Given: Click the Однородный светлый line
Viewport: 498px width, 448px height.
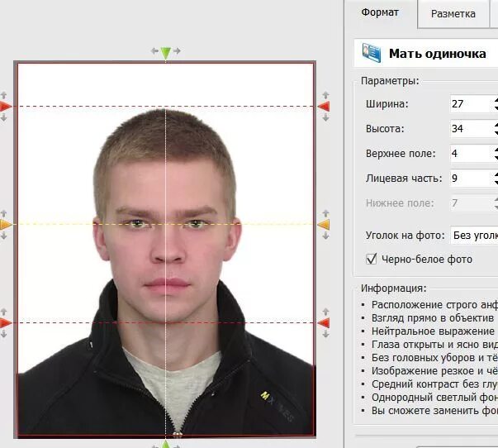Looking at the screenshot, I should pos(434,398).
